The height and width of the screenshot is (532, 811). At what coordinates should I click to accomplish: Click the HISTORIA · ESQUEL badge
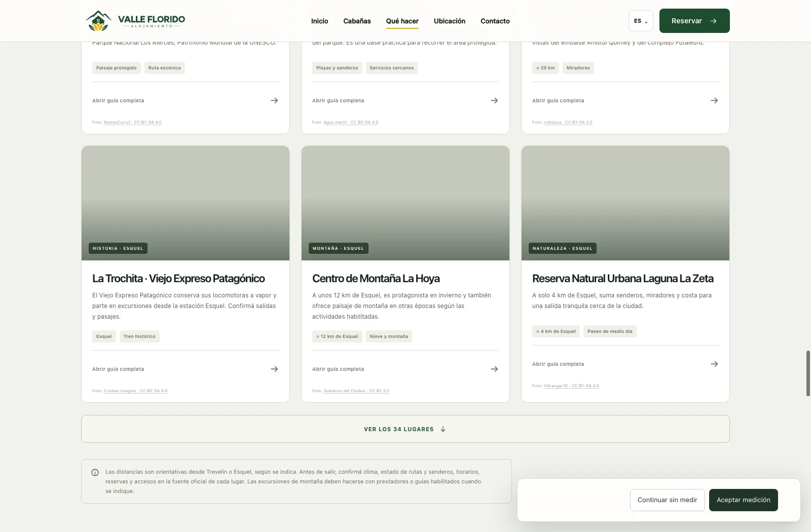point(118,248)
